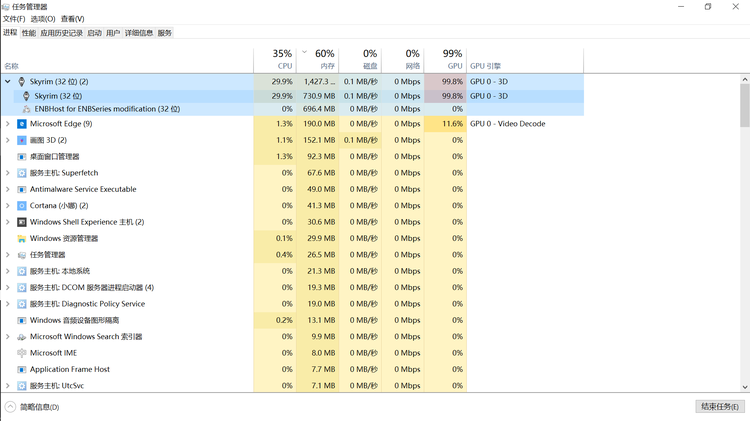Click the Diagnostic Policy Service gear icon
750x421 pixels.
pyautogui.click(x=22, y=304)
